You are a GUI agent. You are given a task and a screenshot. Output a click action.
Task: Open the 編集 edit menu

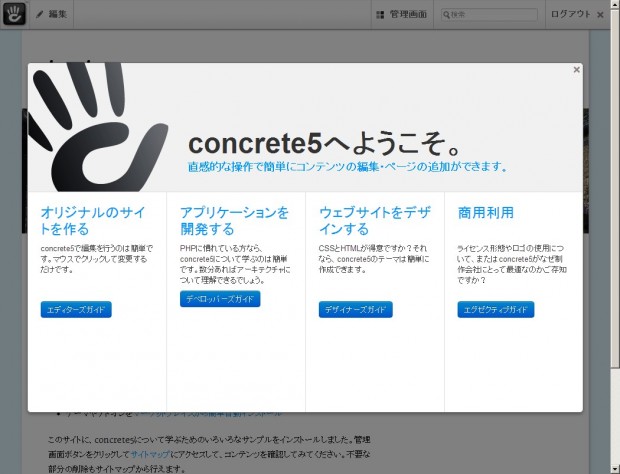click(x=52, y=14)
